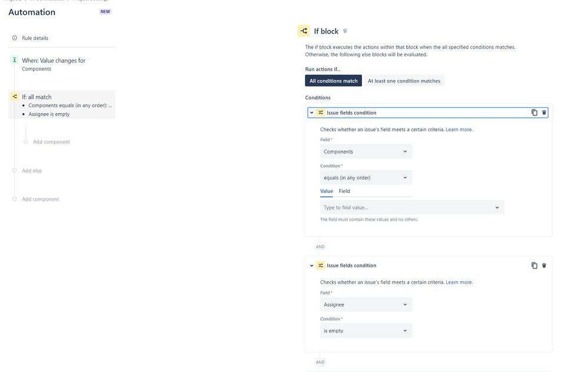588x372 pixels.
Task: Delete the Assignee issue fields condition
Action: [x=544, y=265]
